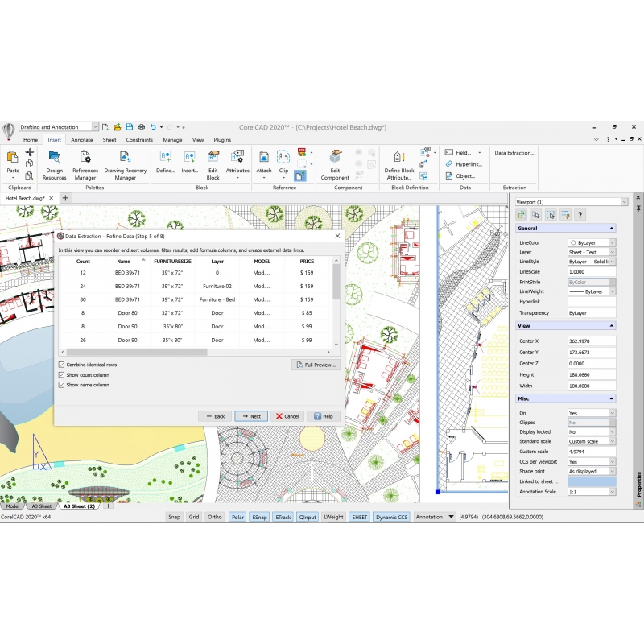
Task: Go Back in the Data Extraction dialog
Action: click(215, 416)
